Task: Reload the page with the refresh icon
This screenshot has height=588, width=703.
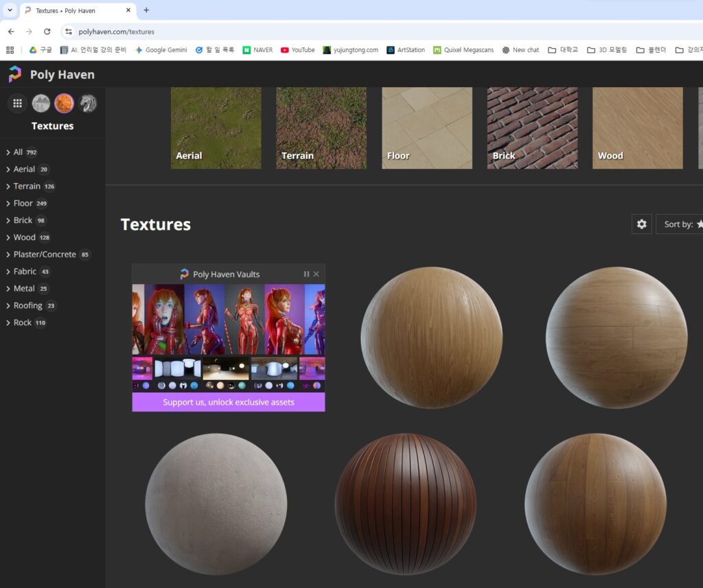Action: [47, 32]
